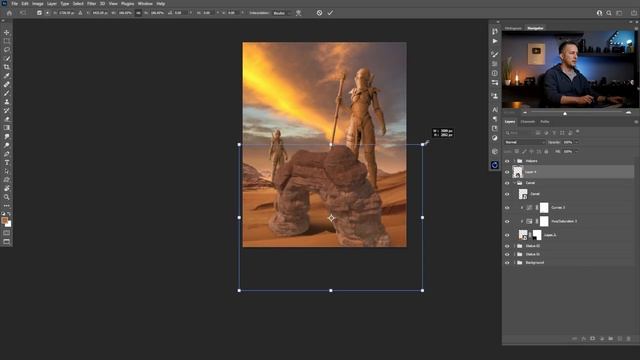Change screen mode icon in toolbar

pyautogui.click(x=7, y=242)
